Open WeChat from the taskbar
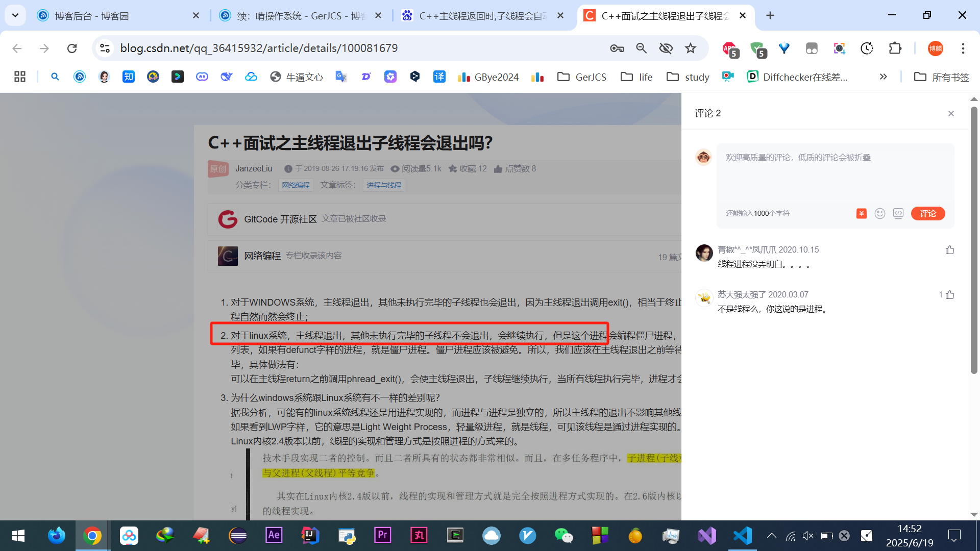 (x=563, y=535)
